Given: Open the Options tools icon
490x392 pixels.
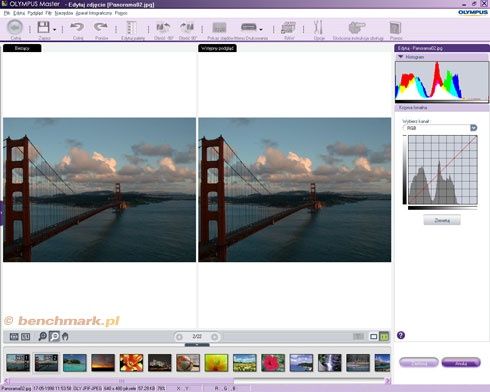Looking at the screenshot, I should [318, 27].
